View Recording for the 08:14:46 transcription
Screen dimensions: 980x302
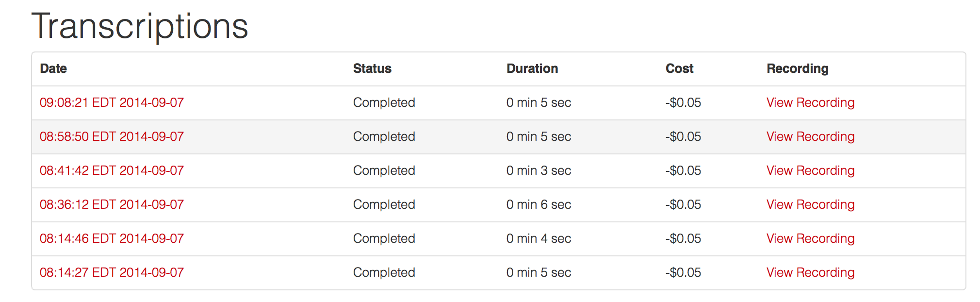(810, 238)
